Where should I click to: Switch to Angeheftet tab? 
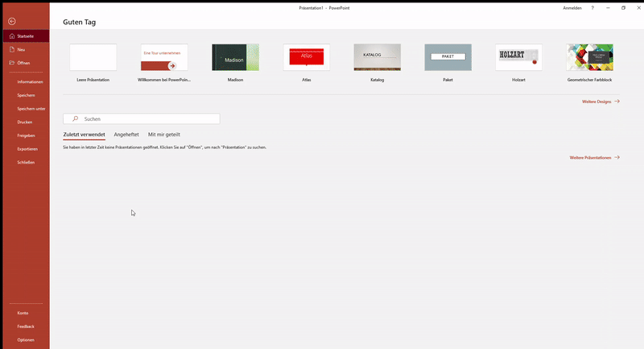click(x=126, y=135)
